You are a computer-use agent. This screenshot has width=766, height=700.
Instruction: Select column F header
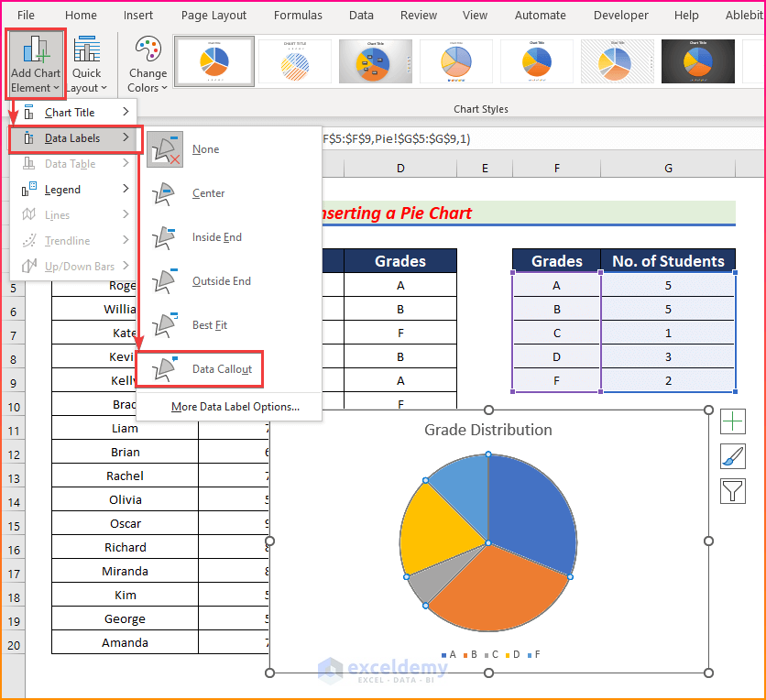click(x=556, y=169)
